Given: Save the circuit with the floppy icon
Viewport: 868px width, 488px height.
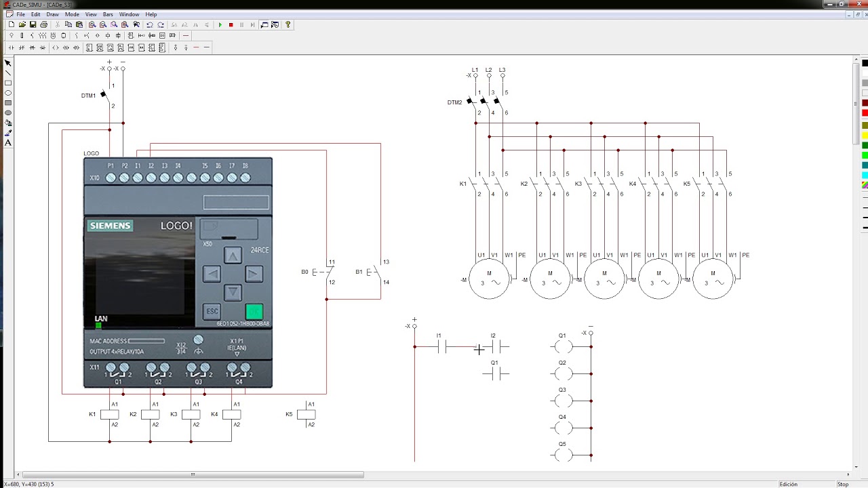Looking at the screenshot, I should (x=33, y=24).
